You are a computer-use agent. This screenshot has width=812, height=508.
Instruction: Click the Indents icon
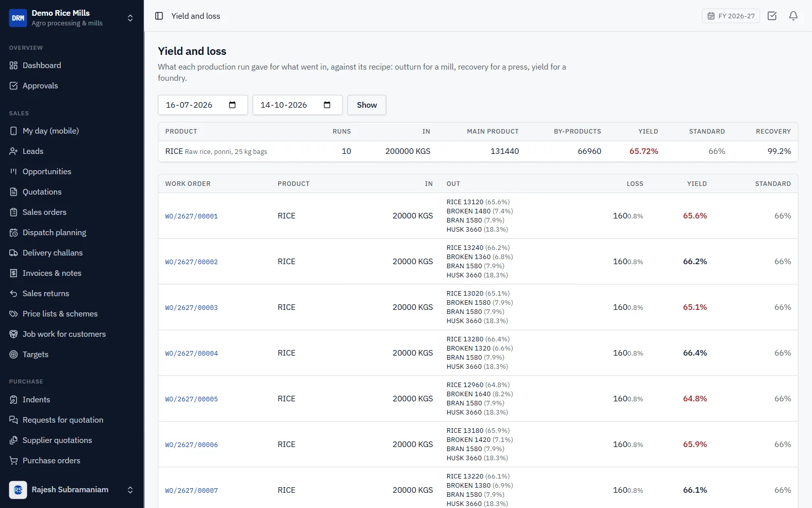click(x=14, y=400)
